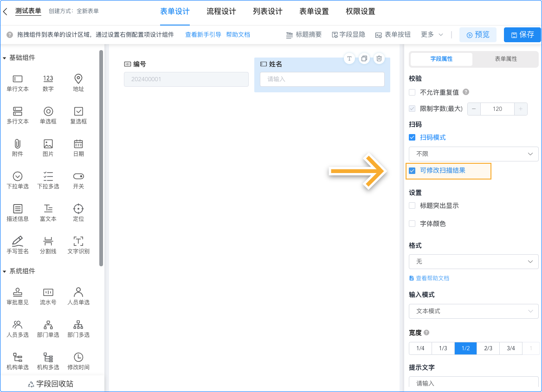Enable 不允许重复值 checkbox

412,92
